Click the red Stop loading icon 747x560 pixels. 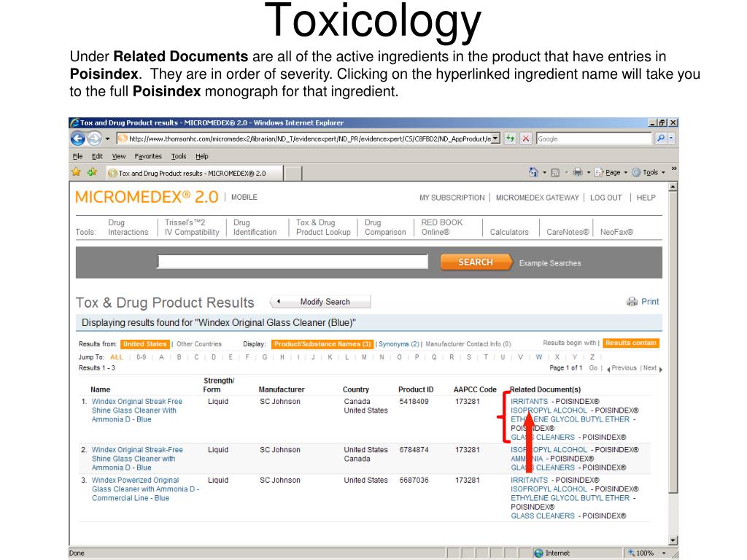coord(525,139)
